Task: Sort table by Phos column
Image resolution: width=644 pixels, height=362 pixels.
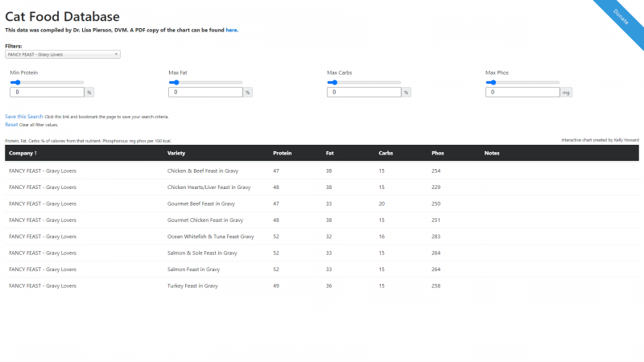Action: tap(438, 153)
